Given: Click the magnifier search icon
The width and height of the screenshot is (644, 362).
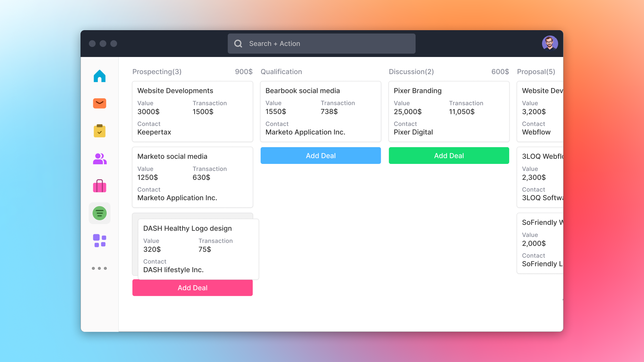Looking at the screenshot, I should pyautogui.click(x=238, y=44).
